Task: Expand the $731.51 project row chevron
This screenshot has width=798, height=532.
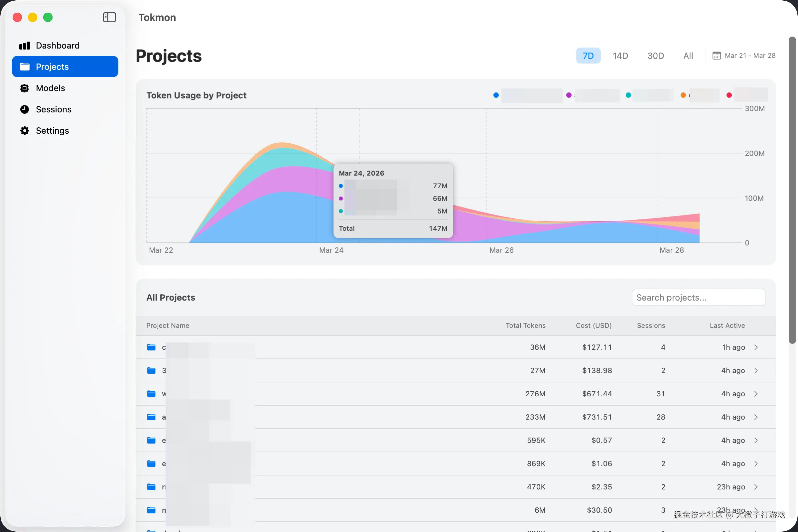Action: [x=756, y=417]
